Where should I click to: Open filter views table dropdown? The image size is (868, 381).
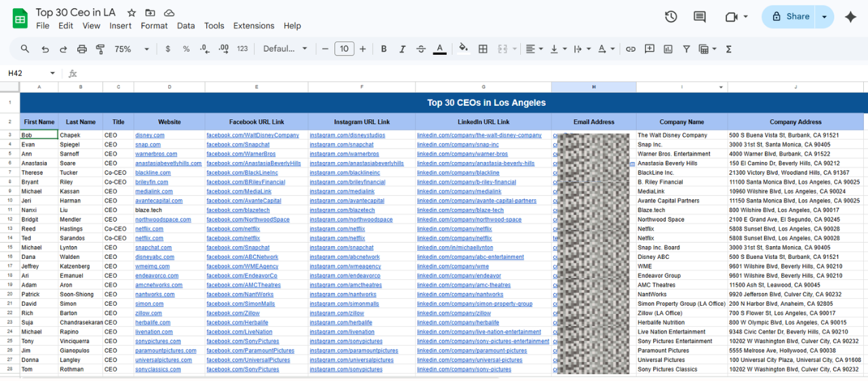[x=708, y=49]
